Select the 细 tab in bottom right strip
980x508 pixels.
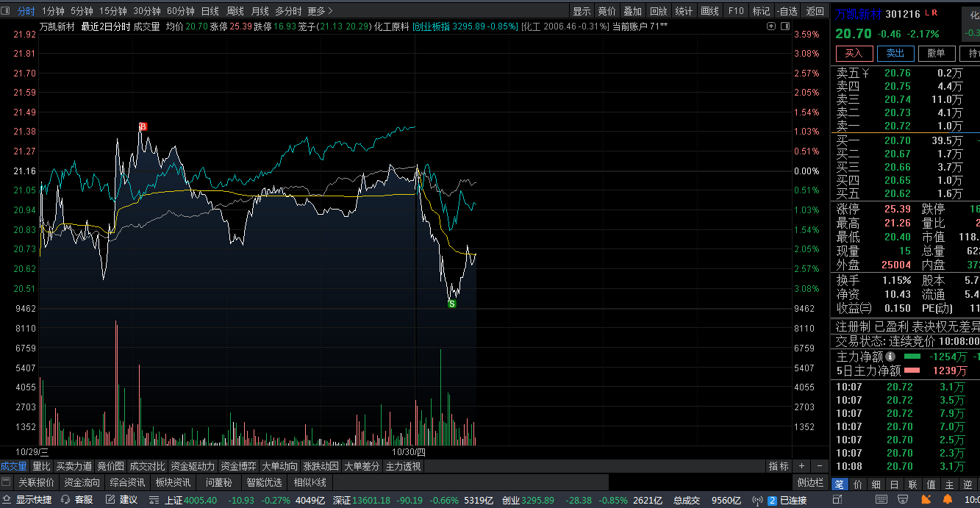[x=876, y=484]
